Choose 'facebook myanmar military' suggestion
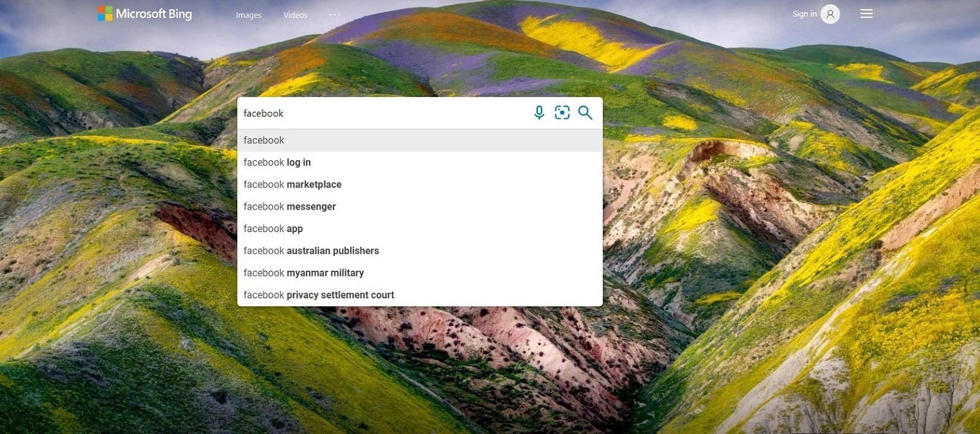 click(x=420, y=273)
